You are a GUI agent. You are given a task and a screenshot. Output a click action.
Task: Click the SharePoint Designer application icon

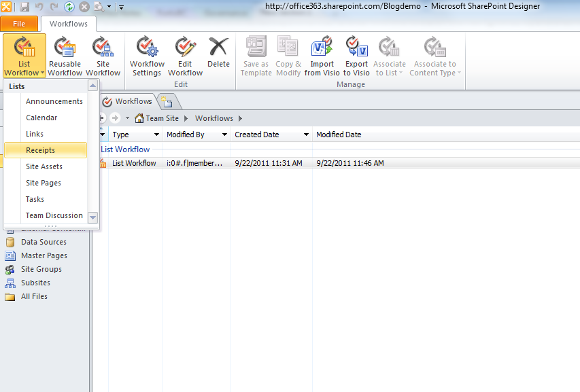tap(6, 6)
